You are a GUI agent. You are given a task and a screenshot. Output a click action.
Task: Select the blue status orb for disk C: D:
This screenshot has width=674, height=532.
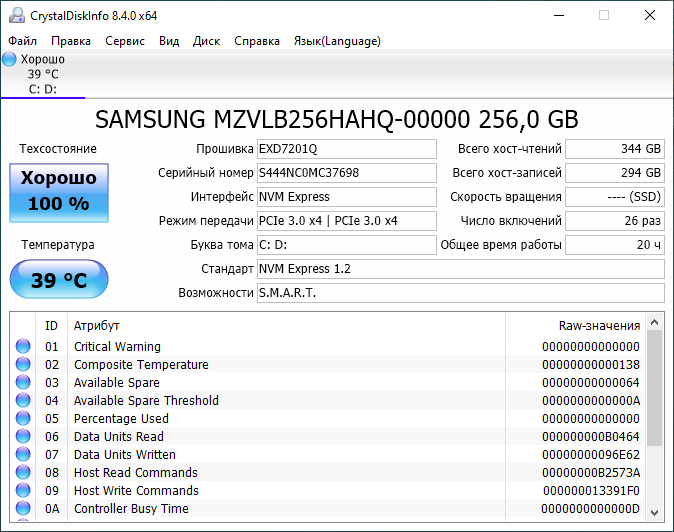(9, 59)
